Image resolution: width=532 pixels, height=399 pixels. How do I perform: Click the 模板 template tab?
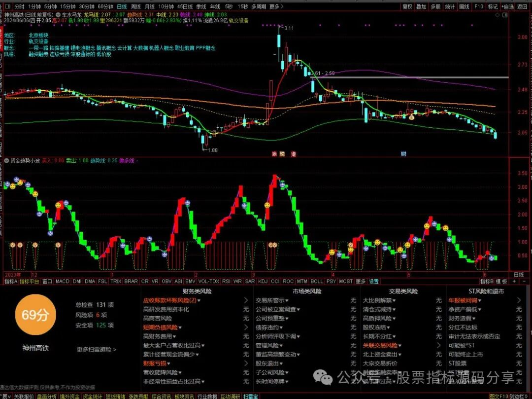tap(501, 281)
